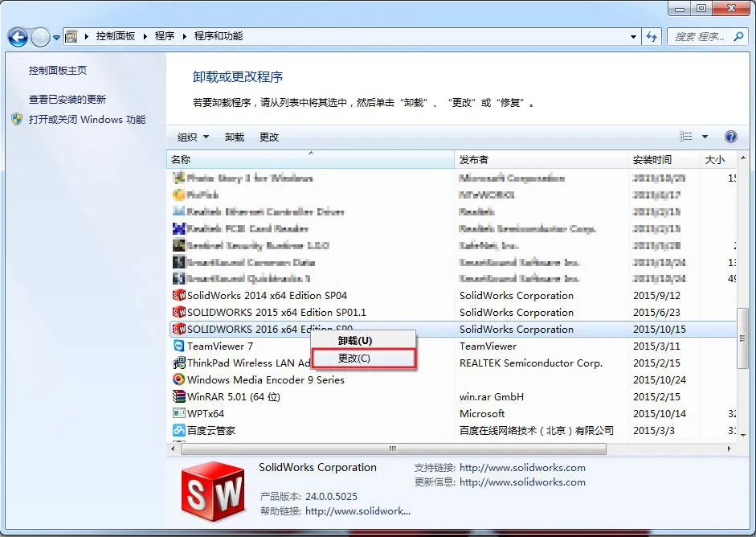The width and height of the screenshot is (756, 537).
Task: Click the SOLIDWORKS 2016 x64 row icon
Action: click(179, 329)
